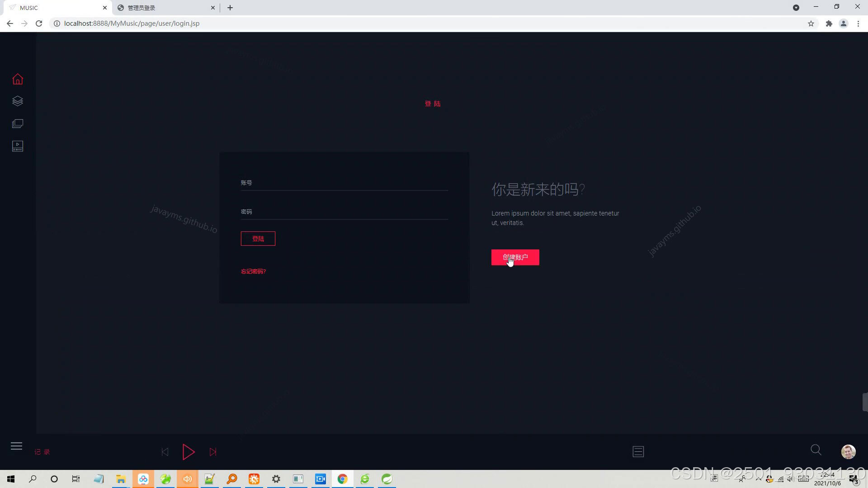The image size is (868, 488).
Task: Select the Home icon in the sidebar
Action: click(17, 78)
